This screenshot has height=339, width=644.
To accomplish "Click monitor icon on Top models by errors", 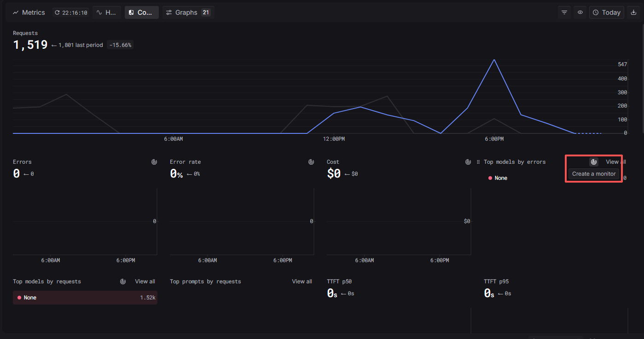I will pyautogui.click(x=594, y=162).
